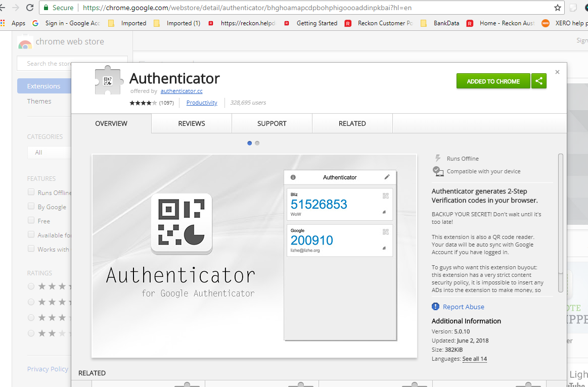
Task: Check the Free filter checkbox
Action: 31,221
